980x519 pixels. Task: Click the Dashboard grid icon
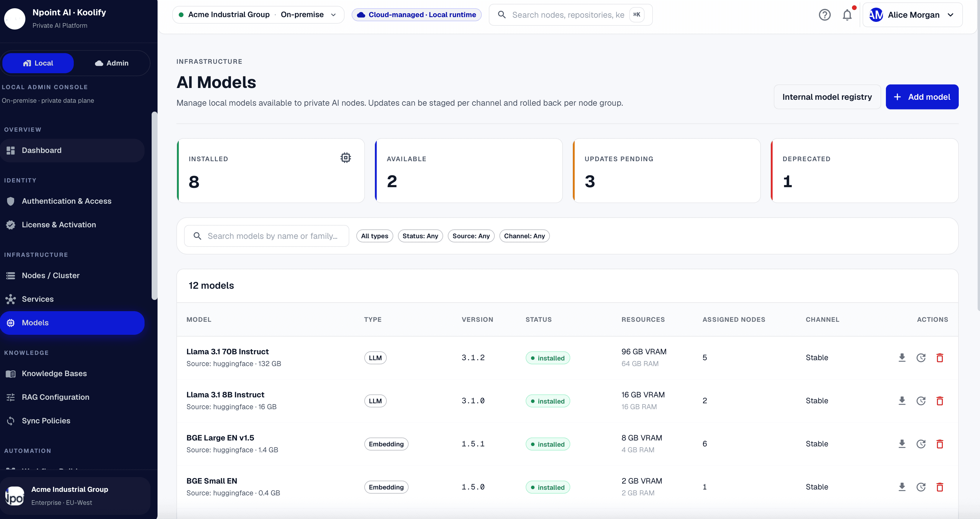(11, 150)
